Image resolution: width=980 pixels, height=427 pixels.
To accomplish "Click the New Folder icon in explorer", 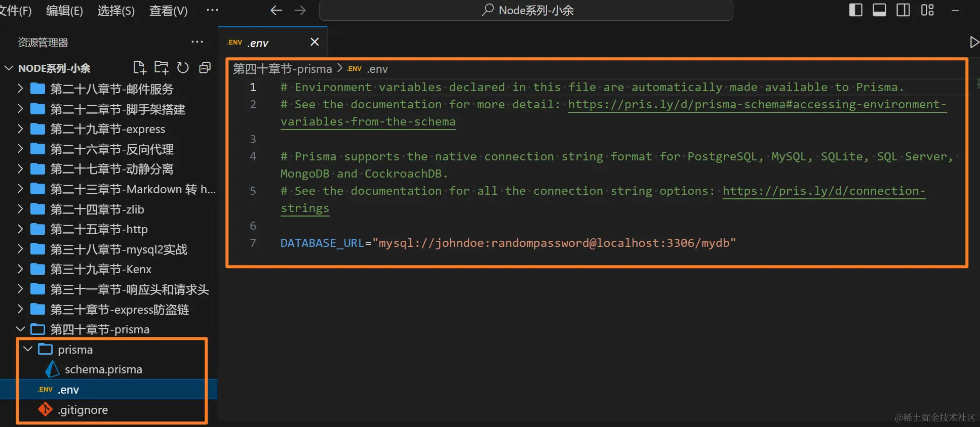I will pyautogui.click(x=162, y=68).
